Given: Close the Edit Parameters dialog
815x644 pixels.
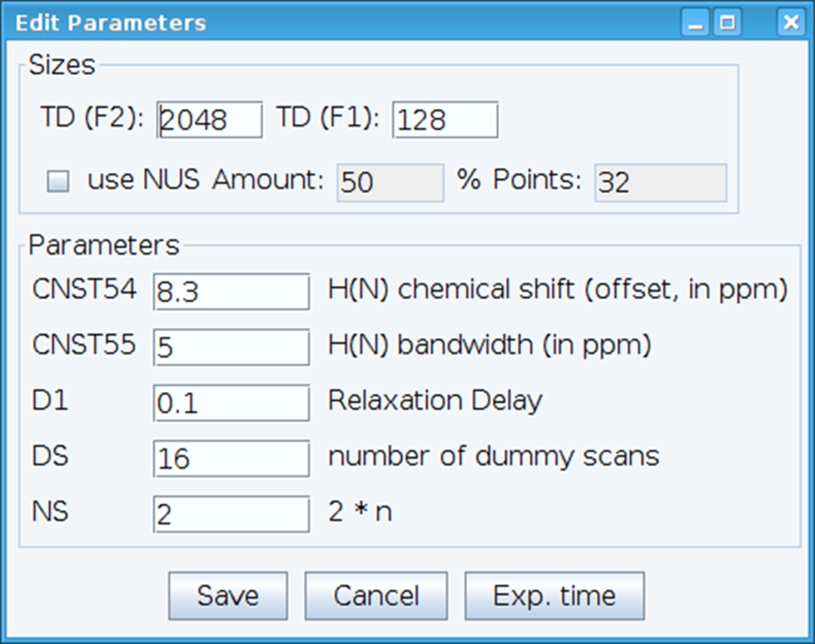Looking at the screenshot, I should (x=792, y=22).
